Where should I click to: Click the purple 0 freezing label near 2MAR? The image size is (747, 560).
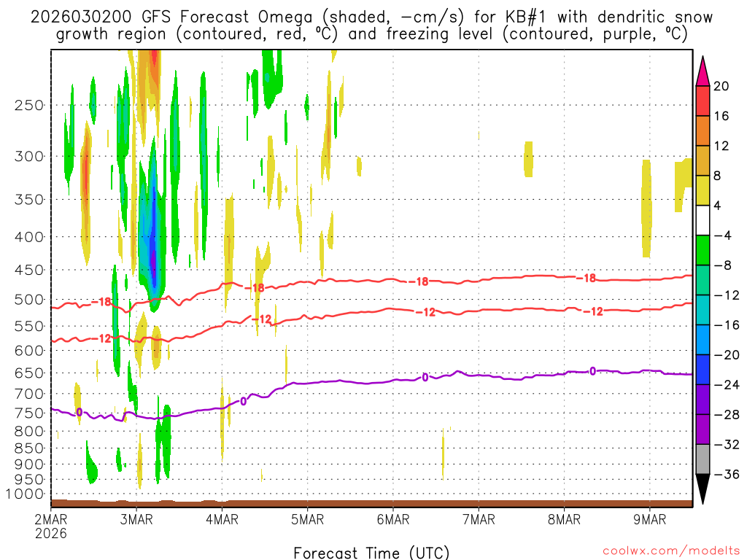tap(79, 413)
